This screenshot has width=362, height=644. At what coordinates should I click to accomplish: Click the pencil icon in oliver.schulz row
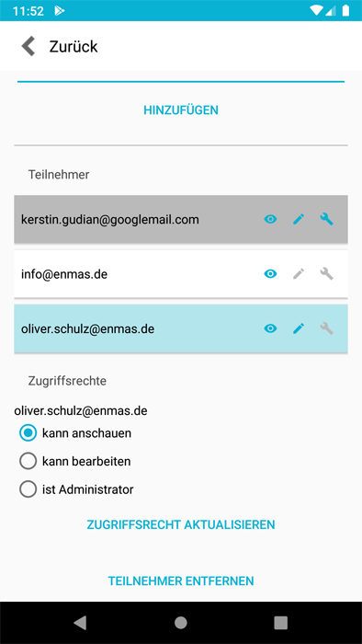[x=299, y=328]
